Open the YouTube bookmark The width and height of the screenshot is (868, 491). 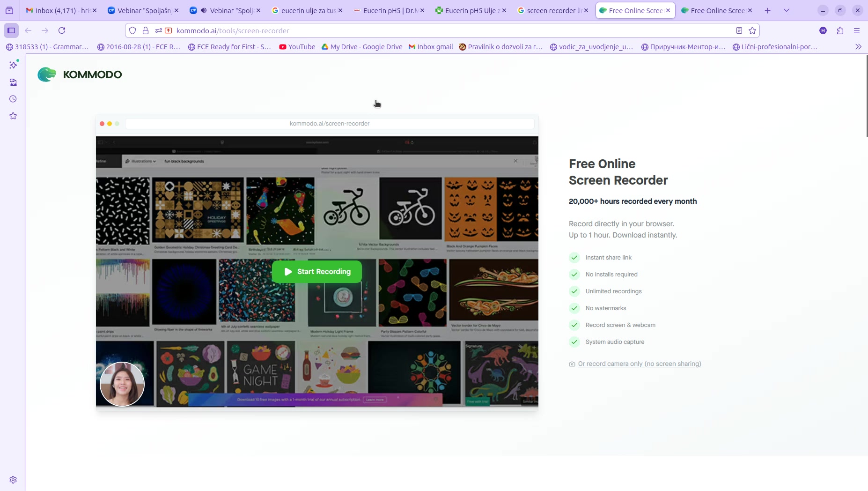click(297, 47)
